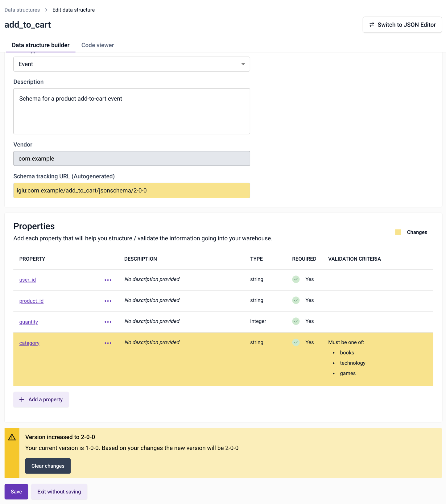Click the yellow Changes legend swatch
The image size is (446, 504).
click(x=398, y=232)
